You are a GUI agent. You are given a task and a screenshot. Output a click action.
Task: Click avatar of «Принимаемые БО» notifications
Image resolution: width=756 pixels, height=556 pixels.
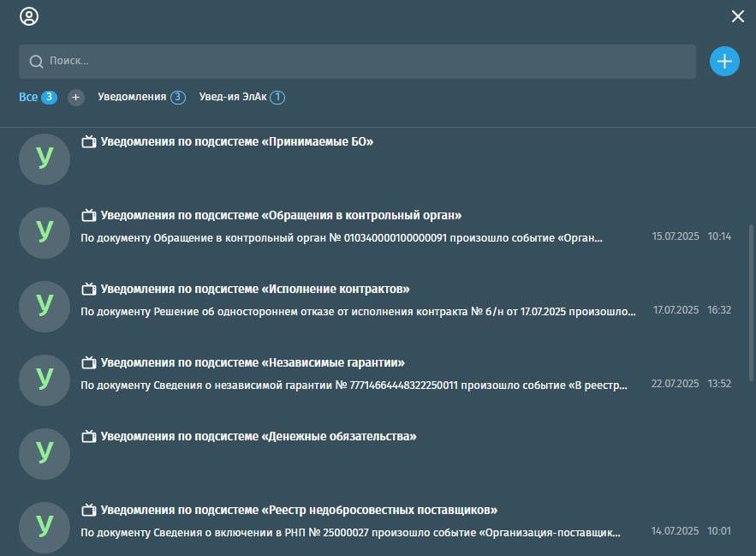(44, 158)
